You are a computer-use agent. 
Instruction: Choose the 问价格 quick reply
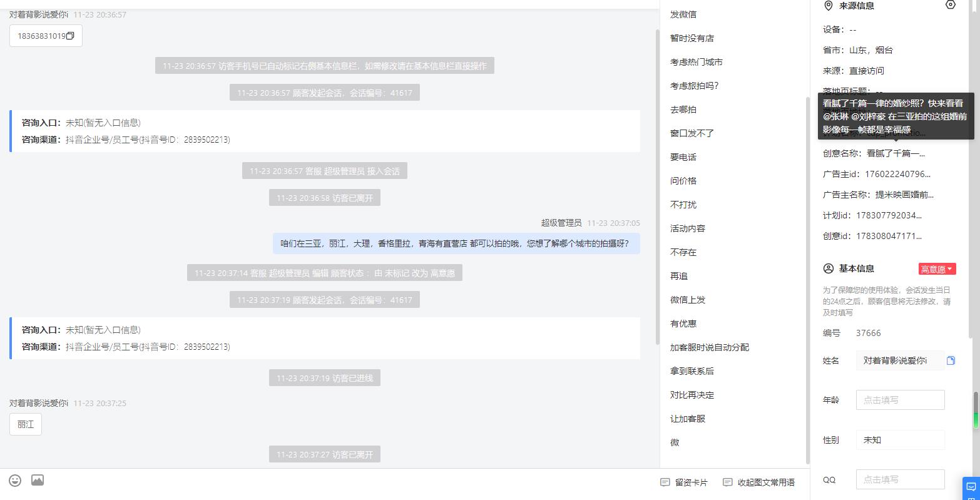click(683, 181)
